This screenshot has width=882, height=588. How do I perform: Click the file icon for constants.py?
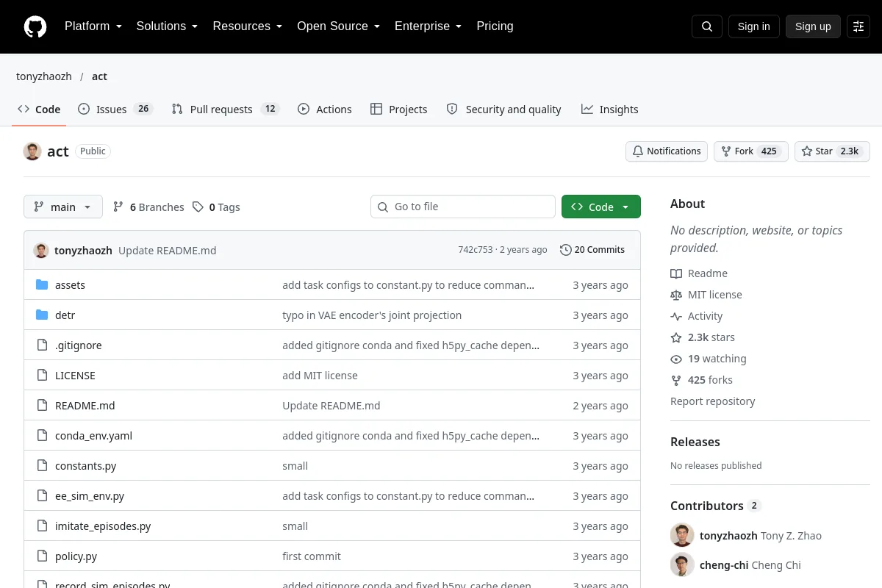(42, 466)
